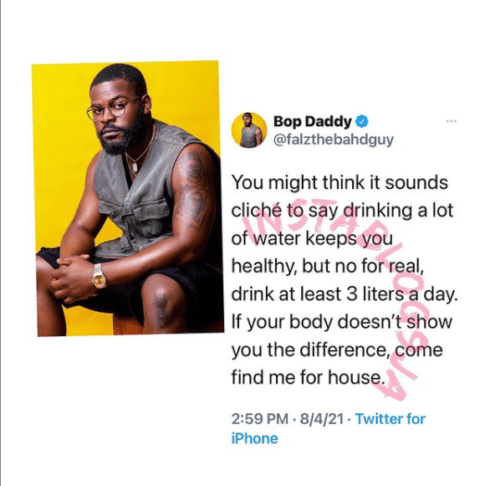Image resolution: width=495 pixels, height=486 pixels.
Task: Click the gold wristwatch in the photo
Action: 99,276
